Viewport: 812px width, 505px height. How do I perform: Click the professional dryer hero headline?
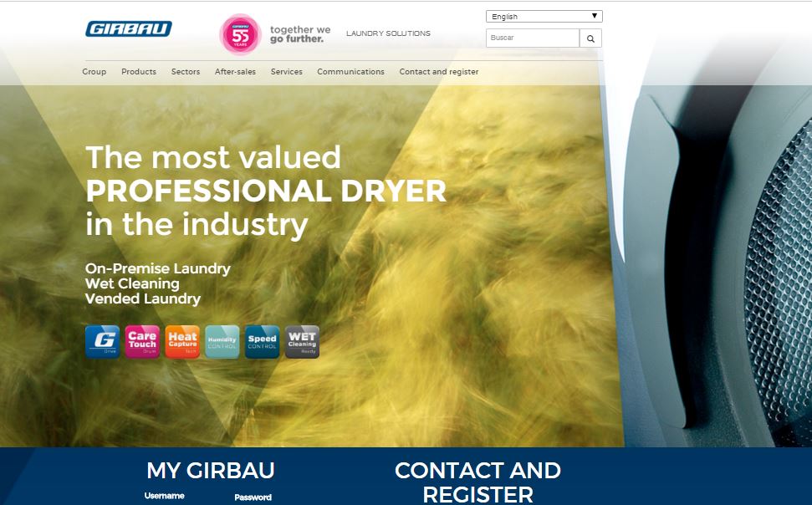(265, 191)
